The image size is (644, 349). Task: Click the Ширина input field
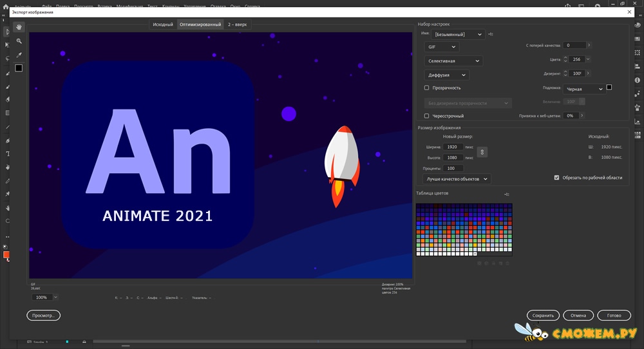[453, 147]
